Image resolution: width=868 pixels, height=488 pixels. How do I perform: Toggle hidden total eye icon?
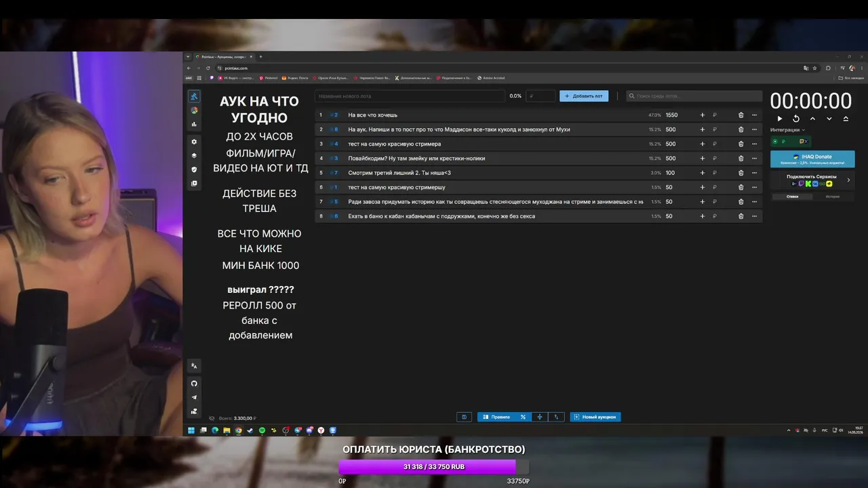click(212, 418)
